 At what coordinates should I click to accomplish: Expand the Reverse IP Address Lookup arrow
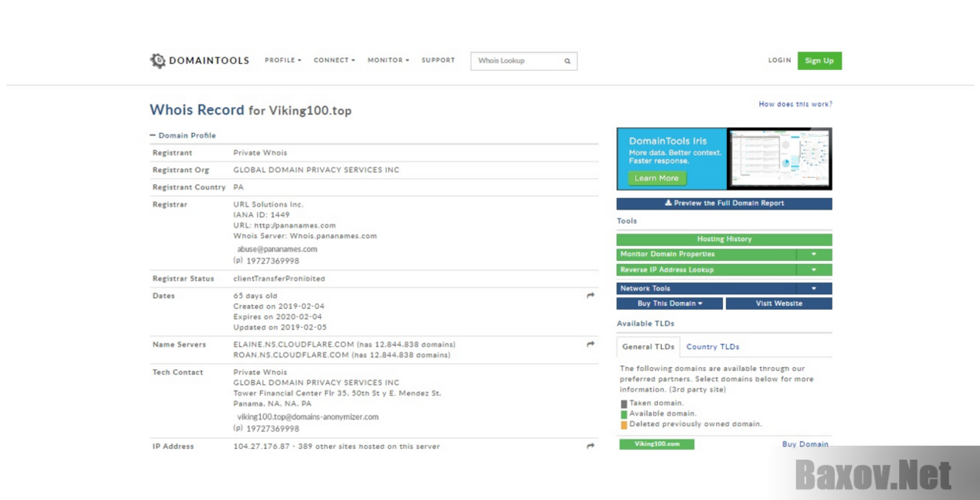(x=814, y=270)
